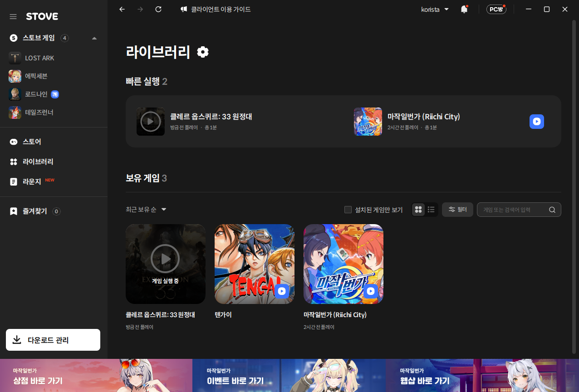Open the 필터 button
Screen dimensions: 579x392
[457, 210]
